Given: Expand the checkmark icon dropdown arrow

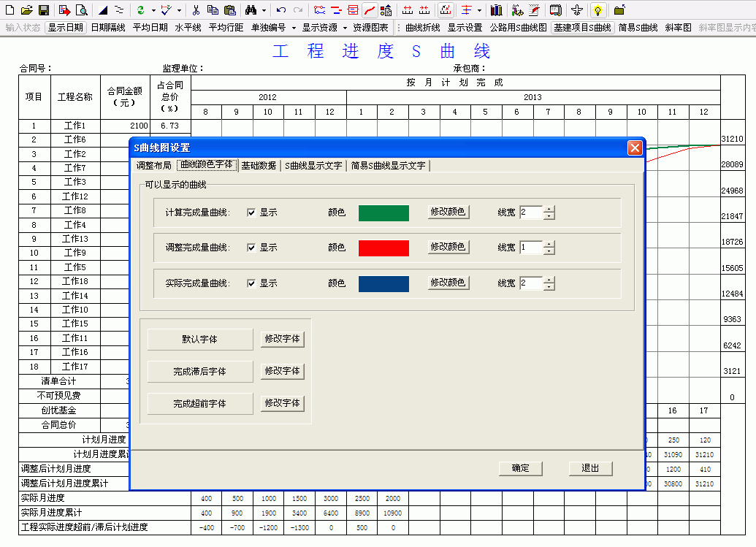Looking at the screenshot, I should tap(179, 10).
